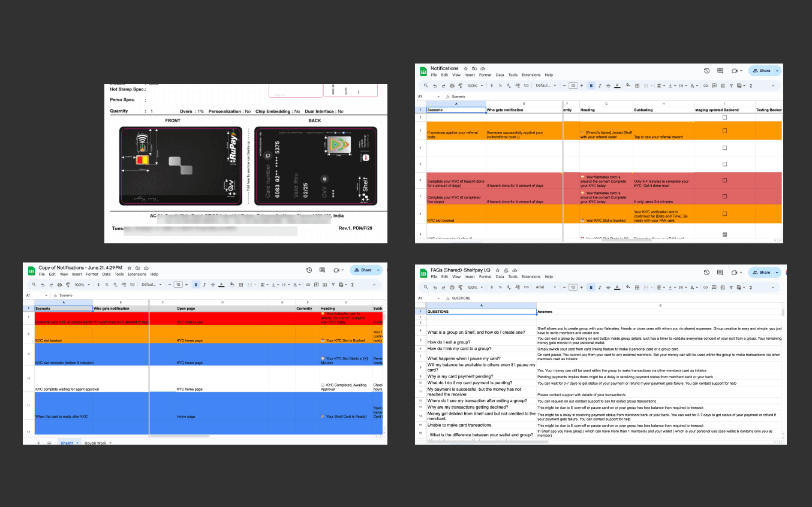Toggle staging checkbox in empty row 4

click(724, 147)
